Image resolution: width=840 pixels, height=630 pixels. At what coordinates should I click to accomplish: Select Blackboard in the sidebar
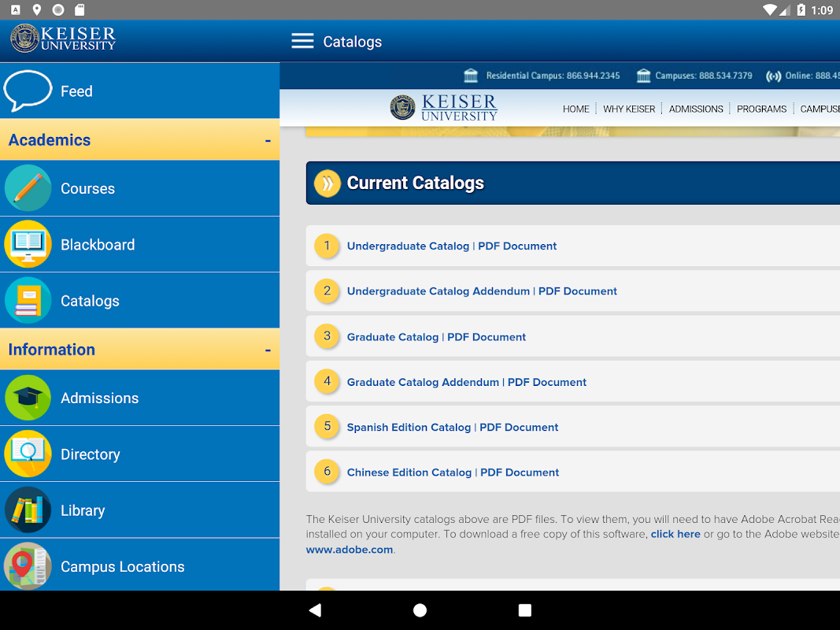(140, 244)
